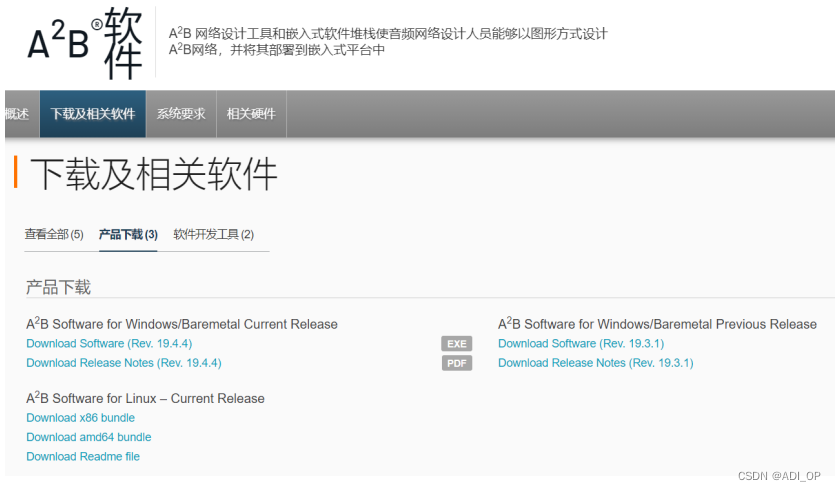Click the A²B 软件 logo
The image size is (836, 491).
pyautogui.click(x=85, y=44)
